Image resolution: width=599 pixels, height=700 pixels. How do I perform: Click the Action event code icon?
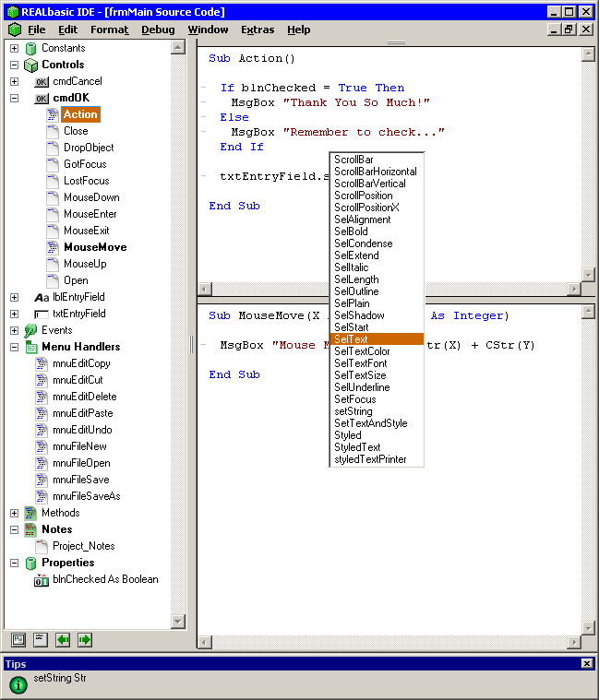pos(53,114)
